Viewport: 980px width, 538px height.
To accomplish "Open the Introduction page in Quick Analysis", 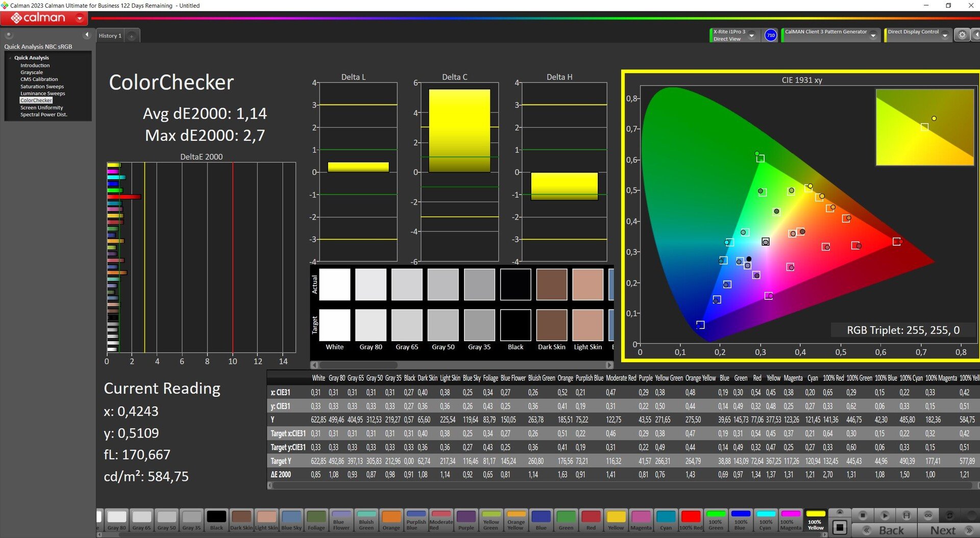I will pos(35,65).
